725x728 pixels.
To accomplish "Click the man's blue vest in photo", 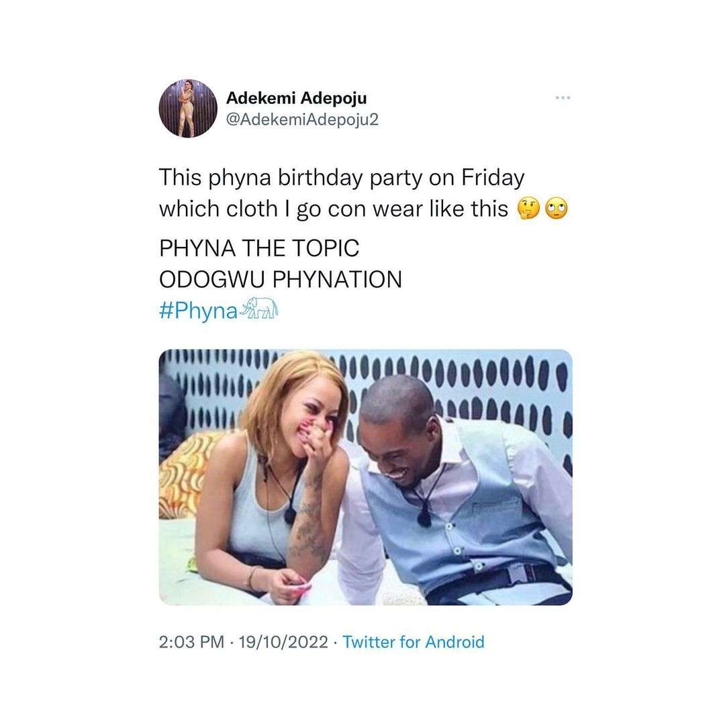I will point(463,517).
